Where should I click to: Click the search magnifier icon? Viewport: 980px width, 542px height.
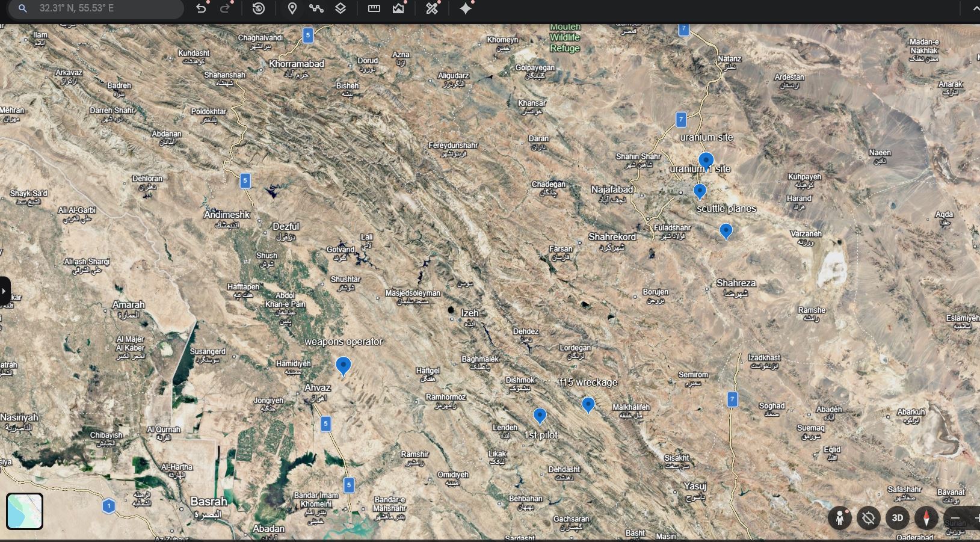coord(23,8)
